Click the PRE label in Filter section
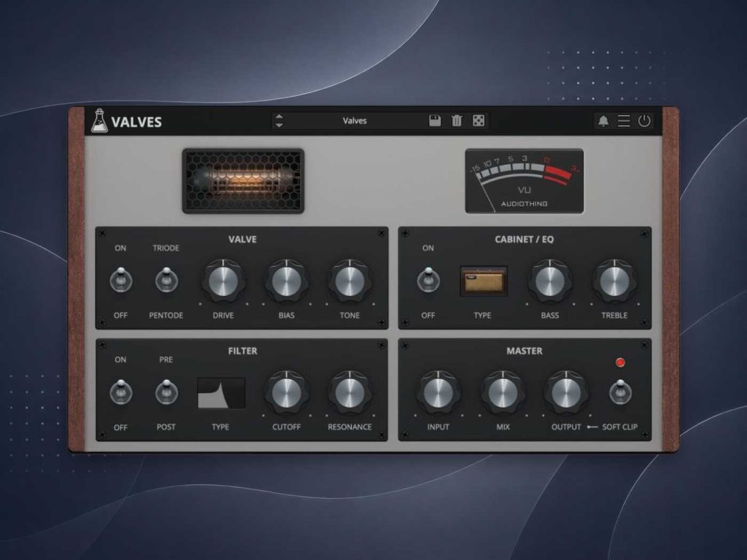Screen dimensions: 747x560 [x=166, y=359]
